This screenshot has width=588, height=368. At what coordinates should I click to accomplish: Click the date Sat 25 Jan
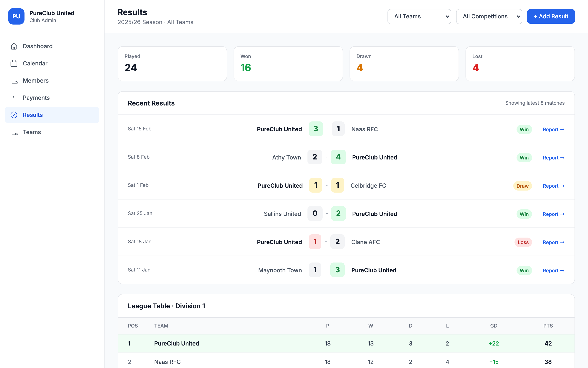click(140, 213)
